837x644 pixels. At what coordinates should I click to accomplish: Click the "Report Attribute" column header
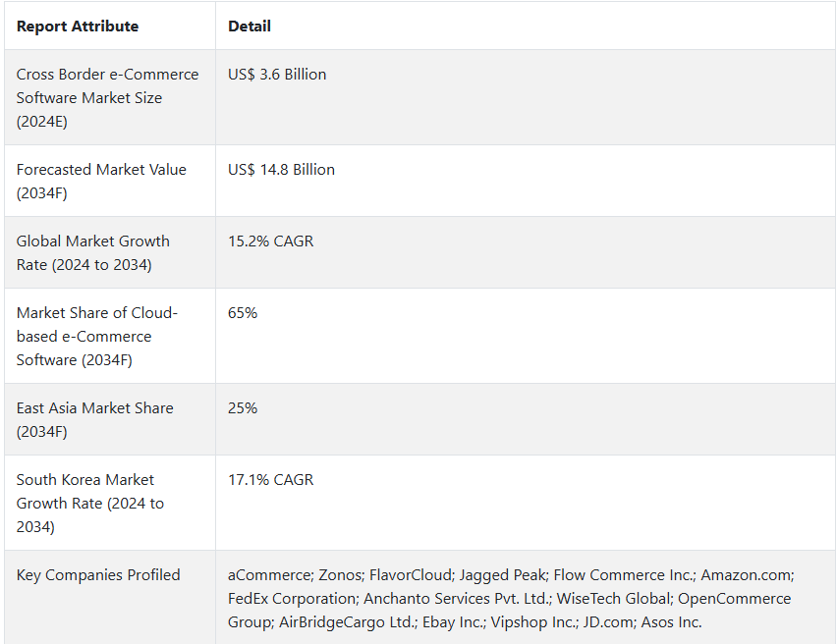pyautogui.click(x=78, y=27)
